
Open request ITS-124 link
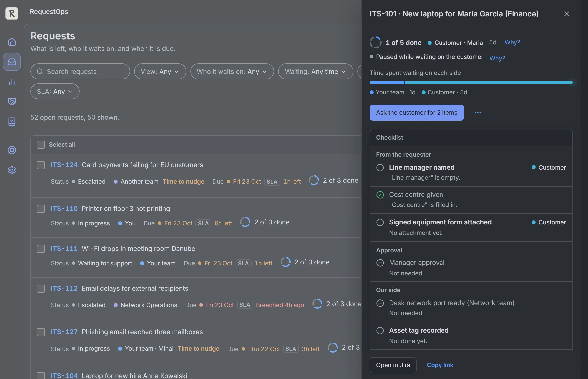point(64,165)
